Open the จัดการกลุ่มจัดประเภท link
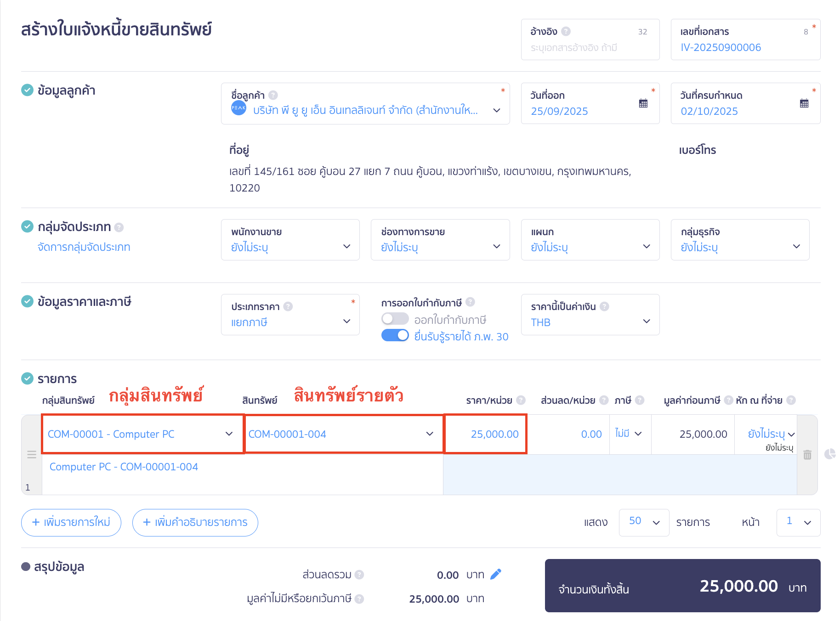840x621 pixels. point(84,247)
